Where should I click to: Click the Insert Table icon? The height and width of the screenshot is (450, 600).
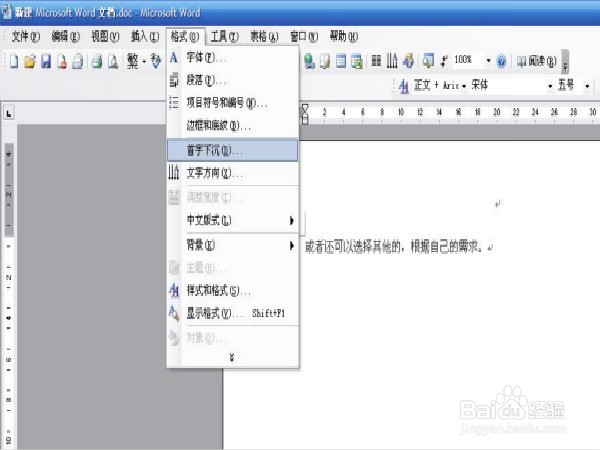coord(341,61)
